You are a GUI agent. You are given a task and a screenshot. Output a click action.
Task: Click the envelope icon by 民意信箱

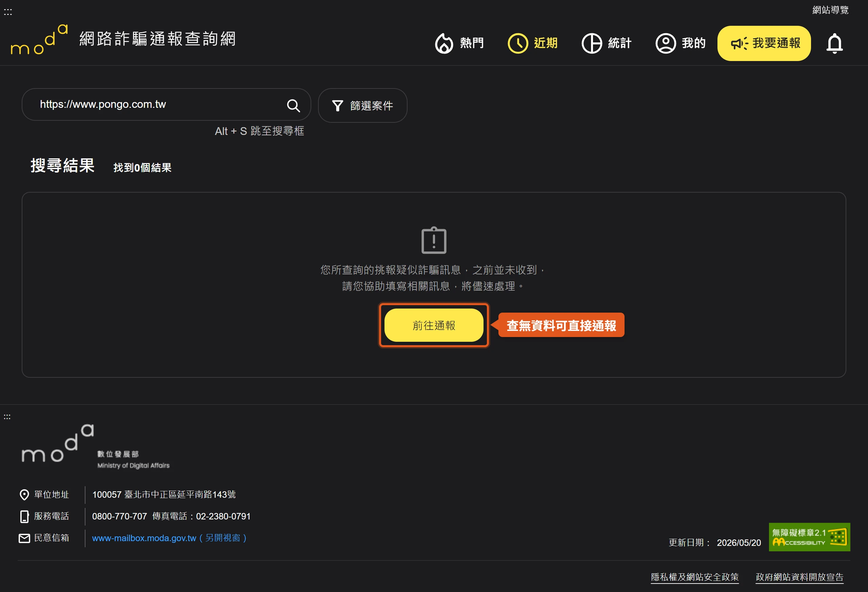[24, 538]
